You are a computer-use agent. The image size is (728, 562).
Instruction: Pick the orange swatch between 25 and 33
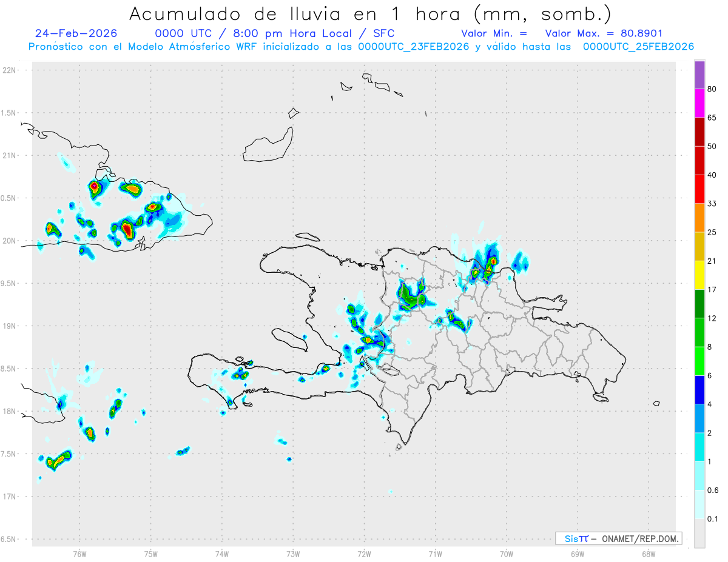pyautogui.click(x=699, y=218)
